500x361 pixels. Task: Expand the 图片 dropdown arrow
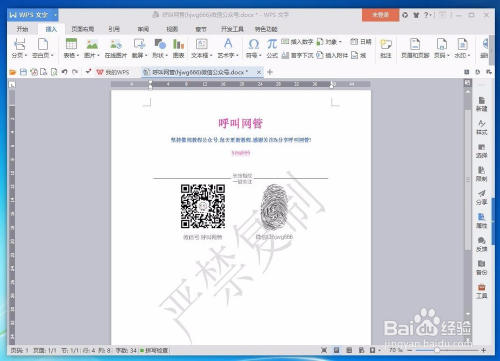[x=98, y=55]
